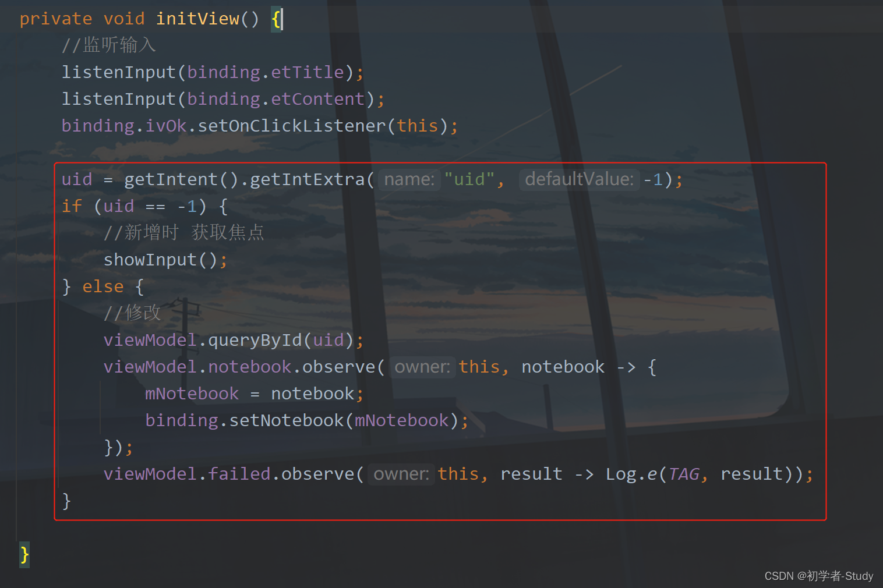Screen dimensions: 883x588
Task: Click showInput() call
Action: [x=161, y=260]
